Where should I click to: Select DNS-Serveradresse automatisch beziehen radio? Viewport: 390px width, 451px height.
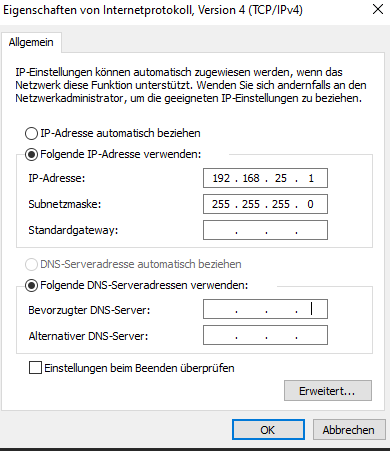pos(31,264)
